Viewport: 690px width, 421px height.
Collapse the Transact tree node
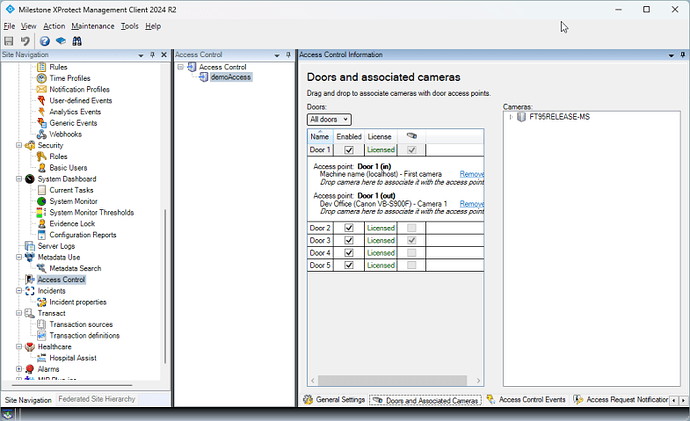(19, 313)
